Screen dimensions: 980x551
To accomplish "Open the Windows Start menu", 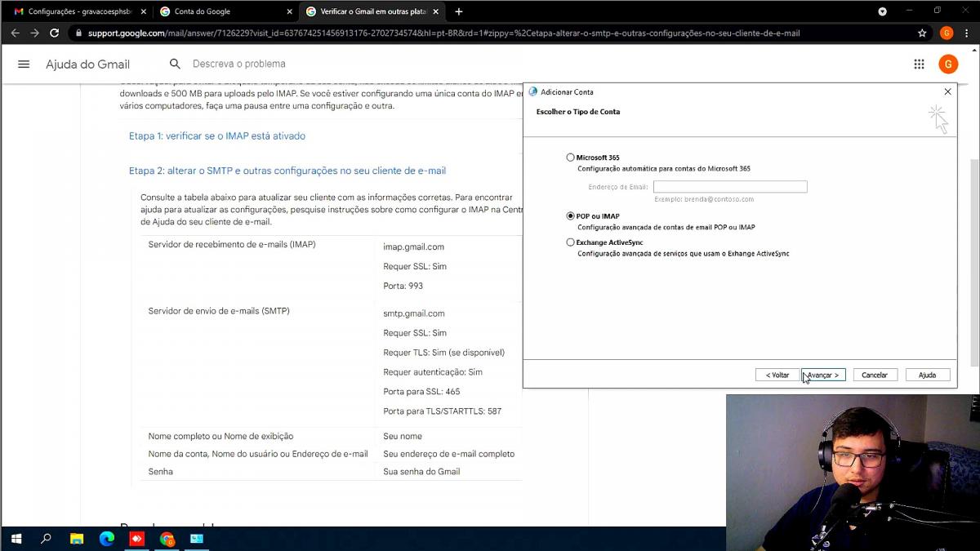I will (16, 539).
